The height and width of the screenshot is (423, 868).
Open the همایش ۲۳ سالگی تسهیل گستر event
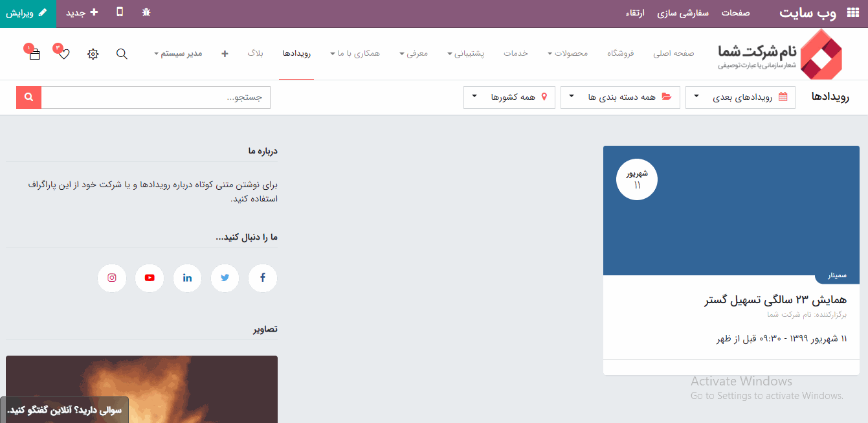point(775,300)
